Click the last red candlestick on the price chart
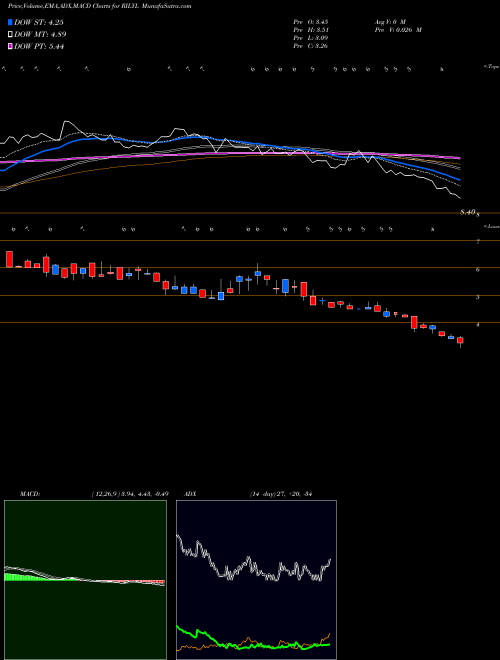This screenshot has height=660, width=500. [x=460, y=340]
